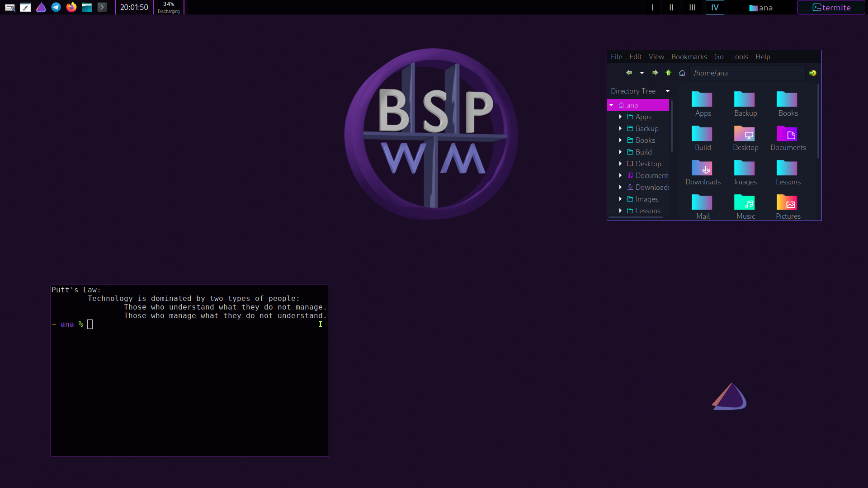Image resolution: width=868 pixels, height=488 pixels.
Task: Focus the 'ana' window from the taskbar
Action: click(761, 8)
